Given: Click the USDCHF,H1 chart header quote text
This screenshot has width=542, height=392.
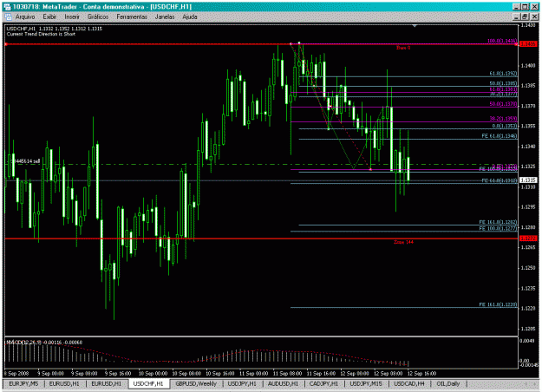Looking at the screenshot, I should coord(55,29).
